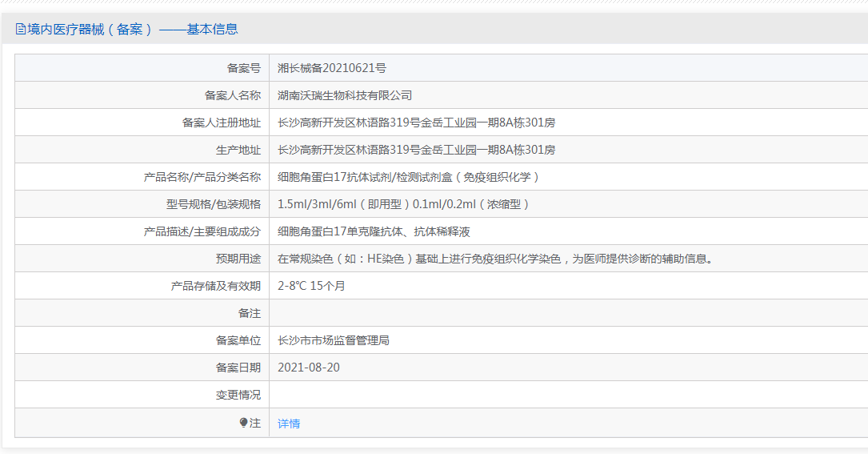868x454 pixels.
Task: Click the 变更情况 label
Action: [x=238, y=395]
